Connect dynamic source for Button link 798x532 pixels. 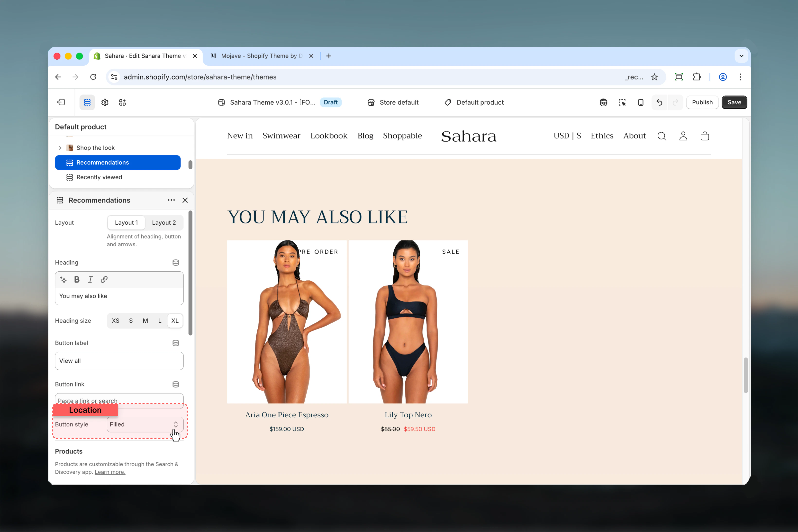click(176, 385)
